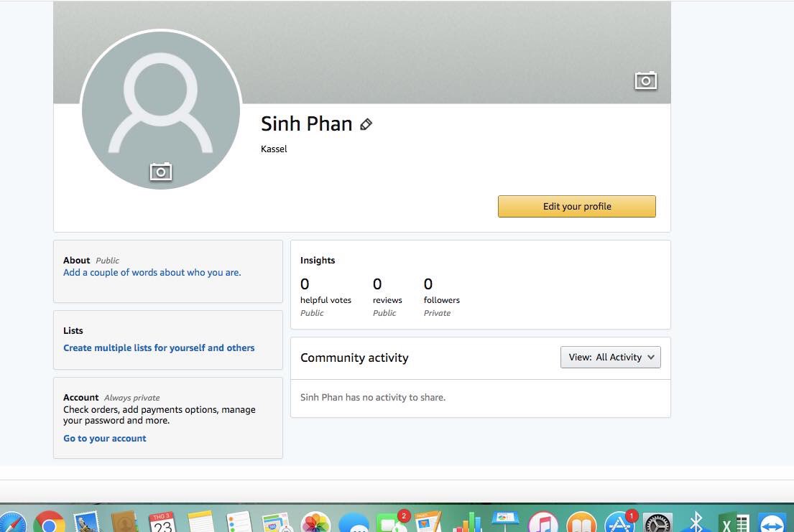The image size is (794, 532).
Task: Open Pages from the Dock
Action: (429, 523)
